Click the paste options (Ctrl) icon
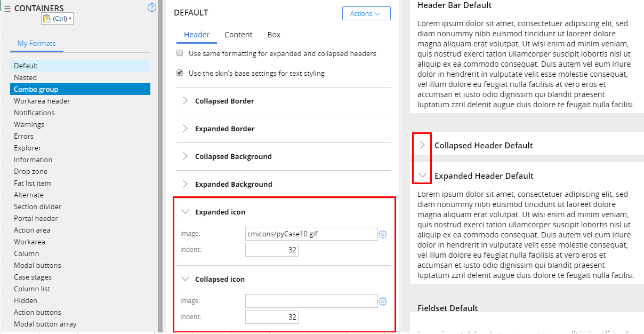644x334 pixels. [x=58, y=19]
